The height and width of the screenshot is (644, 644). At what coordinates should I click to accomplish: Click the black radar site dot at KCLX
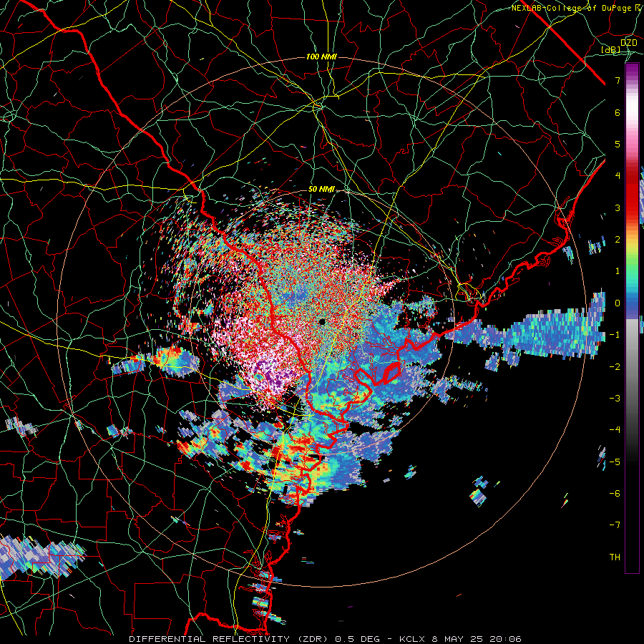[x=322, y=321]
